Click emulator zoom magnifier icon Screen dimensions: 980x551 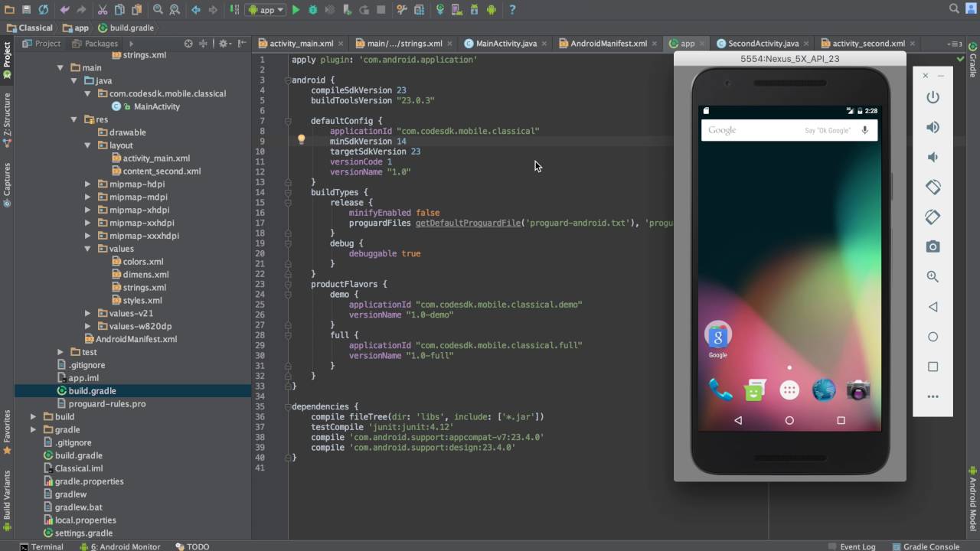pos(933,276)
